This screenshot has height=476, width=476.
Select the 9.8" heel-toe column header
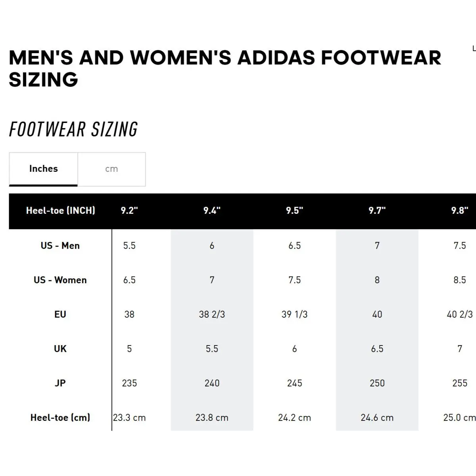459,211
